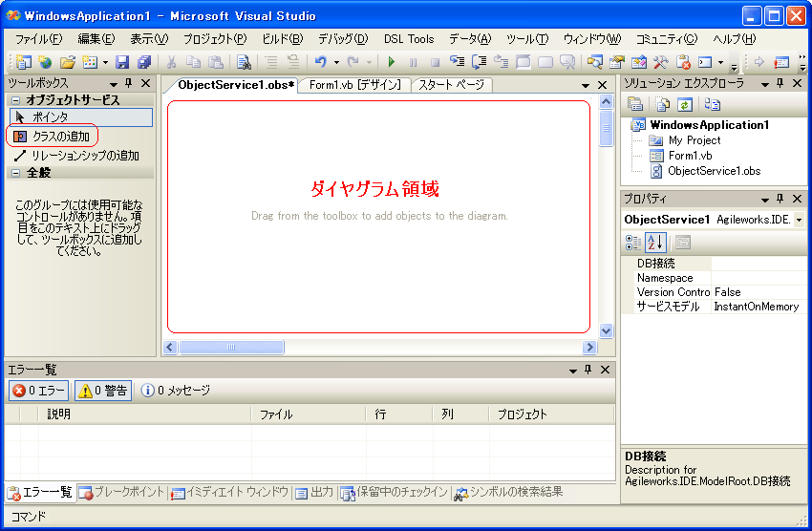Open the エラー一覧 window position dropdown
The height and width of the screenshot is (531, 812).
pos(573,371)
